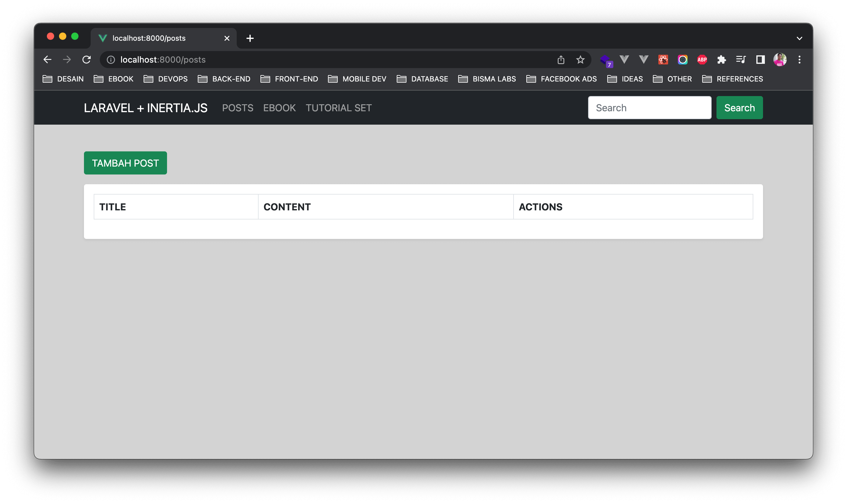The image size is (847, 504).
Task: Click the browser back arrow
Action: pyautogui.click(x=47, y=60)
